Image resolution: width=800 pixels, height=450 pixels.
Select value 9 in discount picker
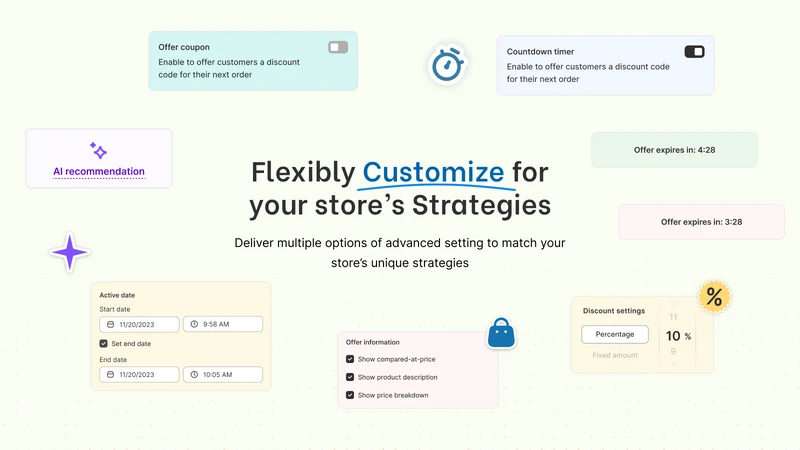pyautogui.click(x=673, y=352)
